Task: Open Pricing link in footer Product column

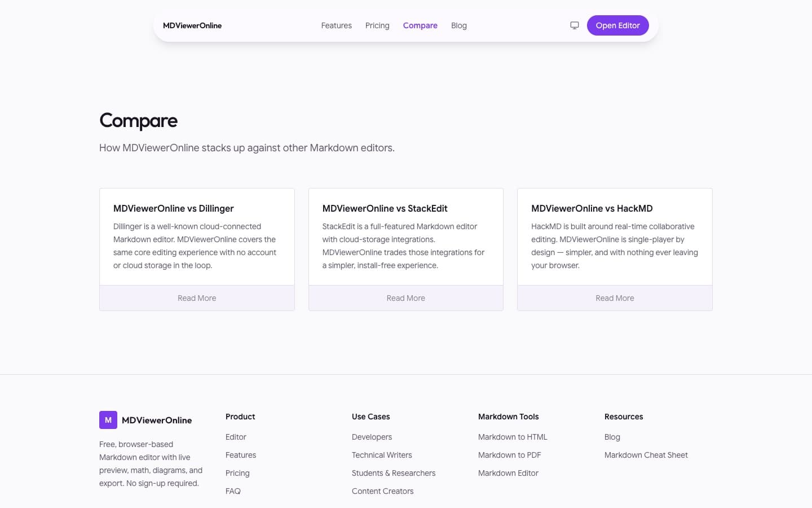Action: click(x=237, y=473)
